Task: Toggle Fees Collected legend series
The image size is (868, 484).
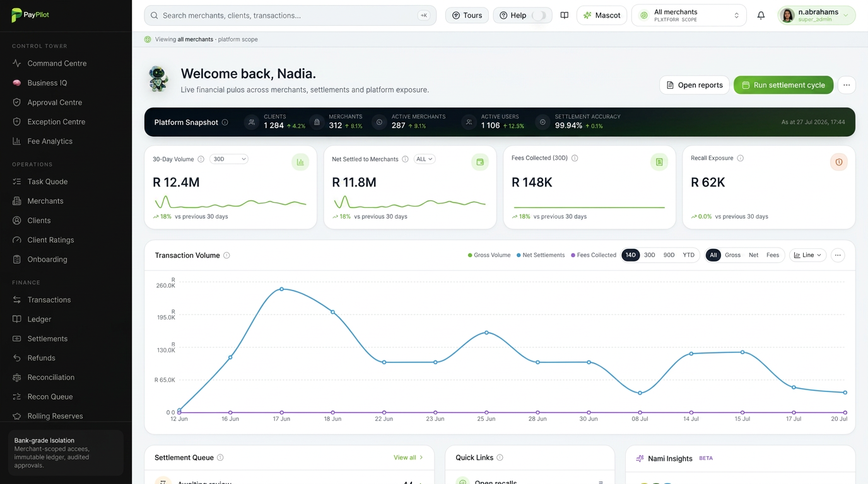Action: (594, 255)
